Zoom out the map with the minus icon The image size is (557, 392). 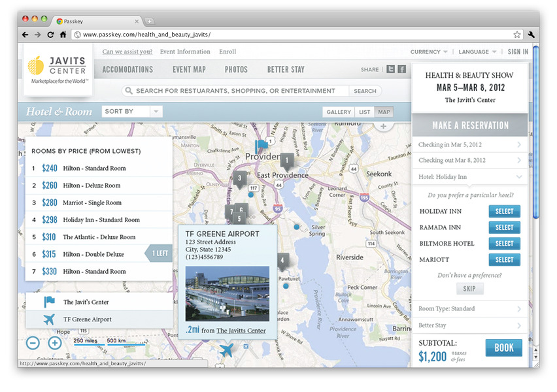(x=33, y=343)
